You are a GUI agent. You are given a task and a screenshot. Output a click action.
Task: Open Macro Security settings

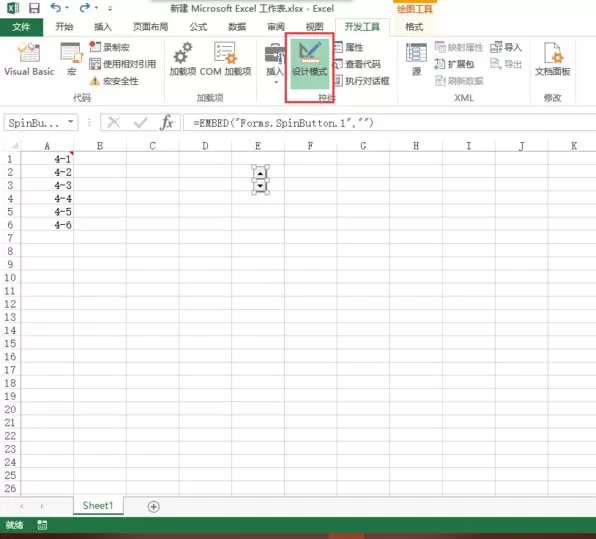point(114,81)
